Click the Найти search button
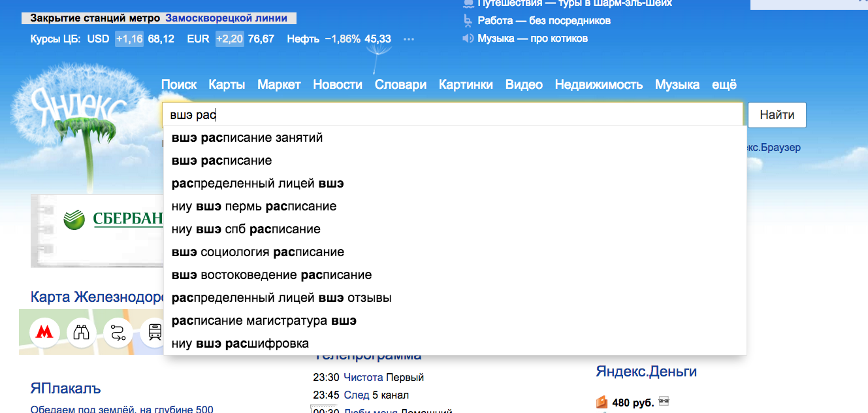 777,115
